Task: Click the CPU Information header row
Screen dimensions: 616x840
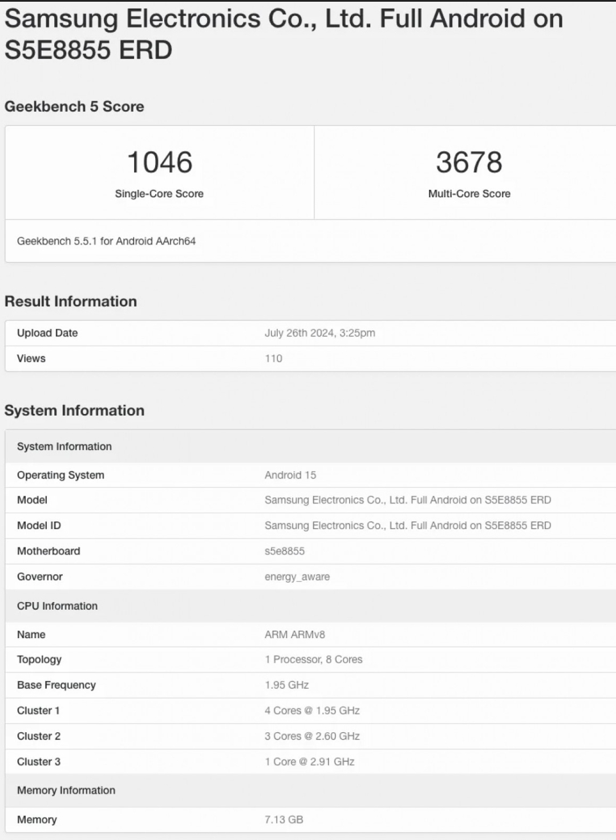Action: (310, 606)
